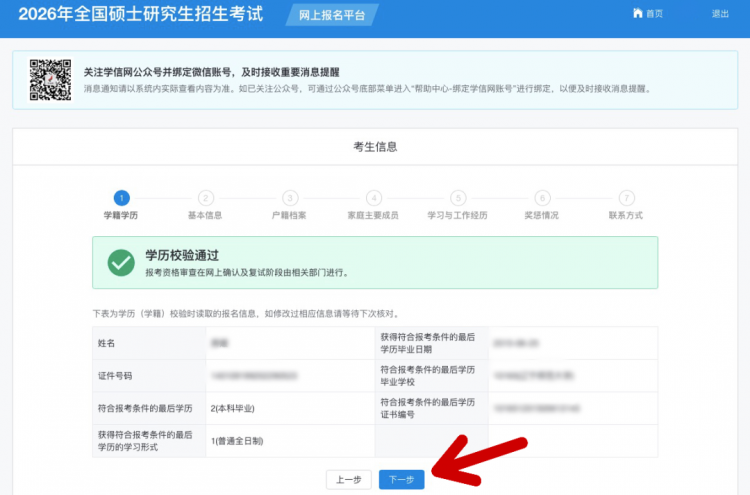Click the 姓名 value cell
Viewport: 750px width, 495px height.
[288, 343]
